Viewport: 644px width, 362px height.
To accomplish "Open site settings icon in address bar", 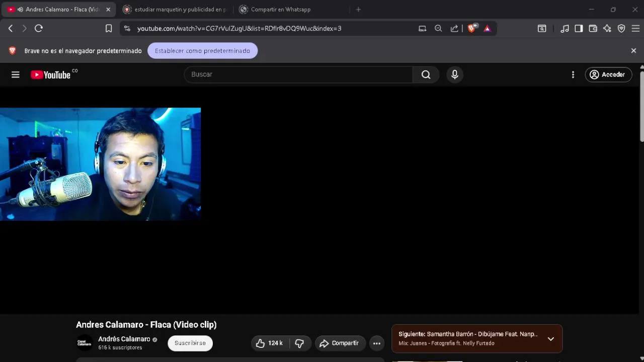I will tap(127, 29).
